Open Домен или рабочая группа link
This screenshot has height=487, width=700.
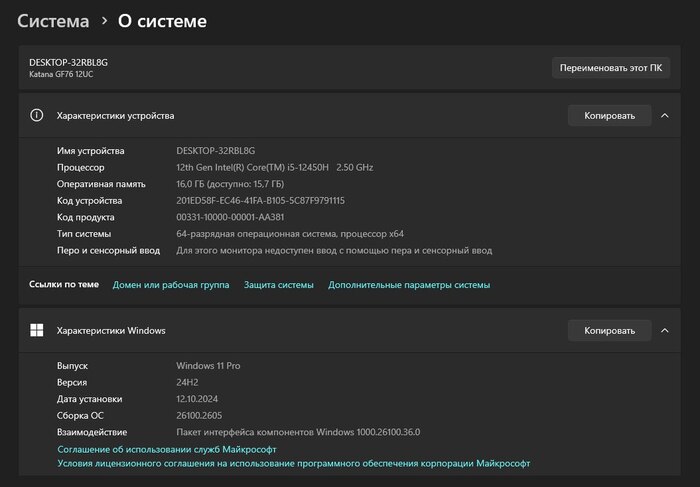[x=171, y=285]
